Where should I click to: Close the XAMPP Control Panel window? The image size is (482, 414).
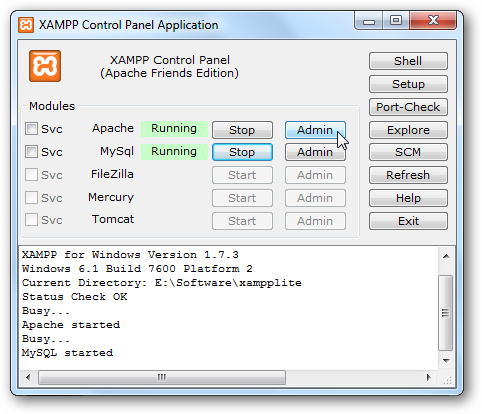(433, 21)
